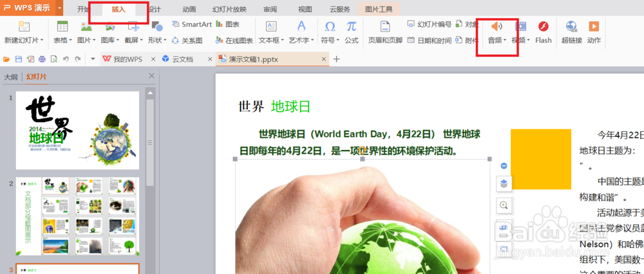Select the orange rectangle shape on slide
Screen dimensions: 644x274
[x=540, y=159]
